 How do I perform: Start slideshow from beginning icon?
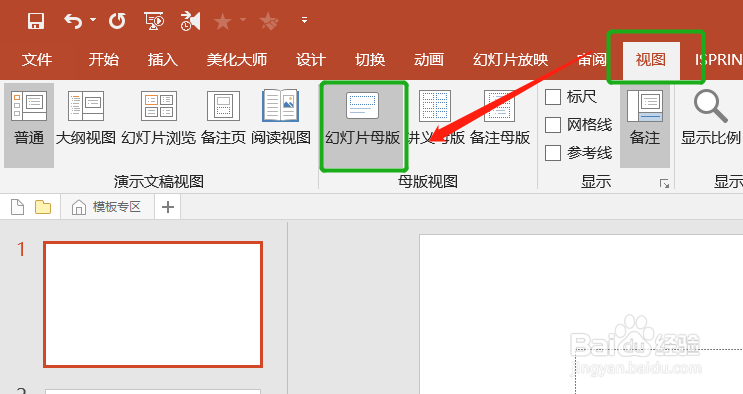coord(154,21)
